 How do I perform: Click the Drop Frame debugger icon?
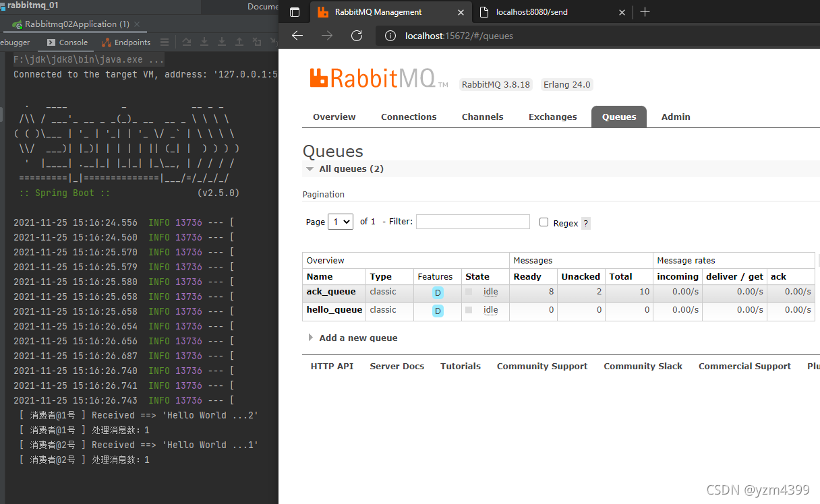257,42
